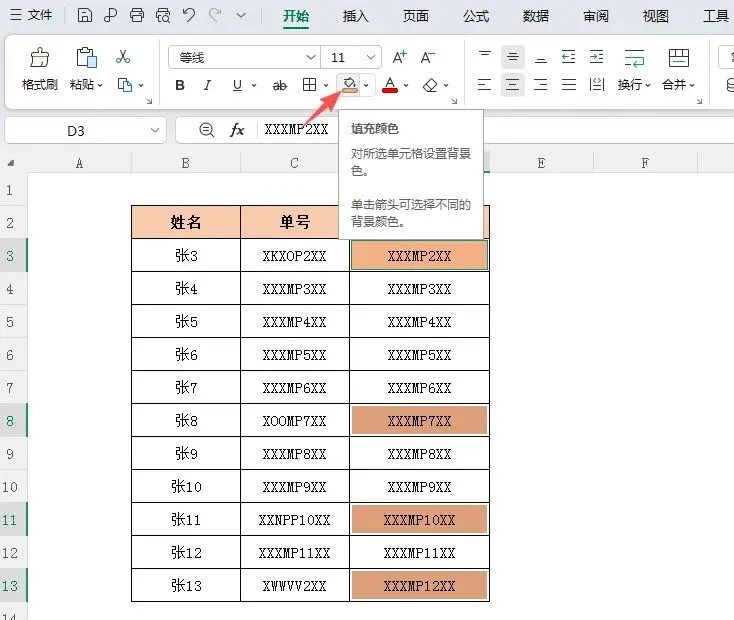Select the 姓名 header cell
This screenshot has width=734, height=620.
tap(186, 222)
